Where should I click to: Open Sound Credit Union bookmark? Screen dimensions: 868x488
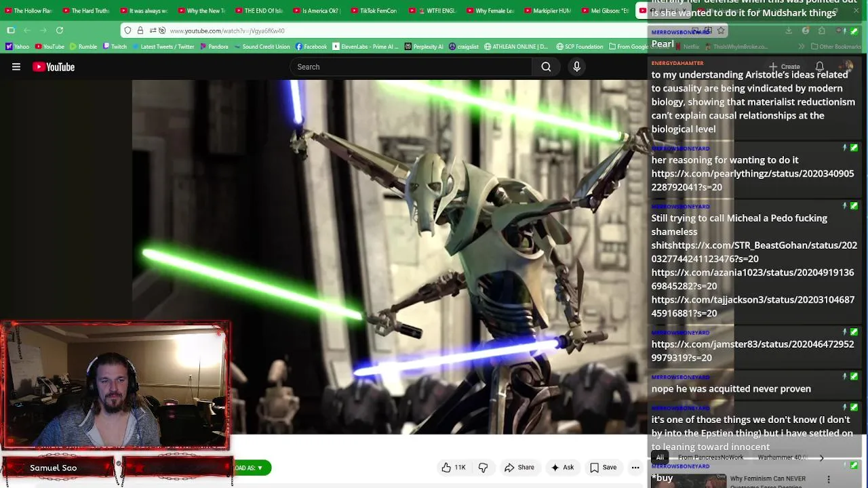[x=261, y=47]
